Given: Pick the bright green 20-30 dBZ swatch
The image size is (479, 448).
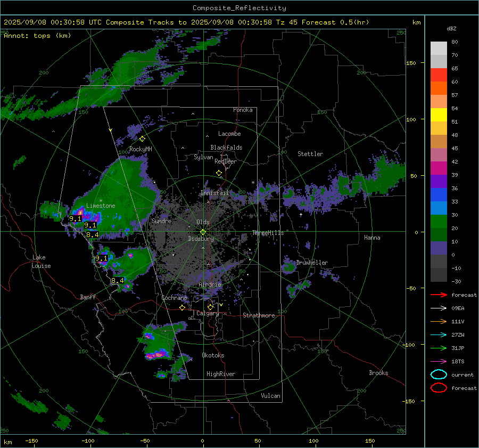Looking at the screenshot, I should coord(439,222).
